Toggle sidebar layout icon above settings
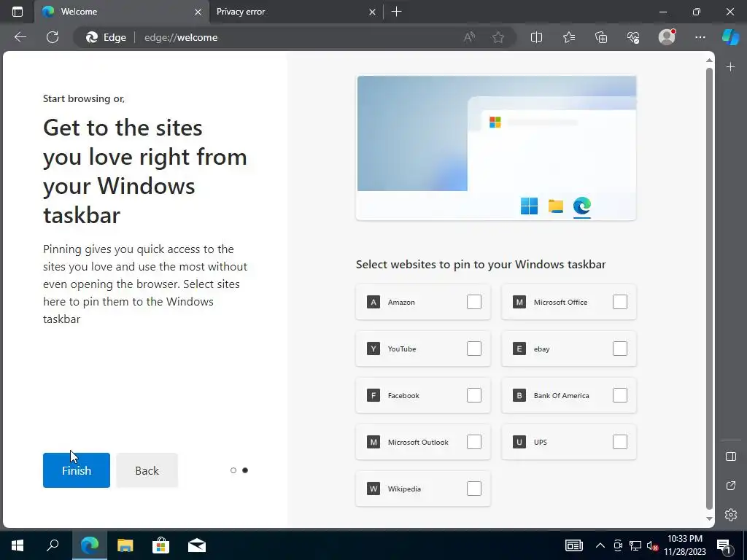The width and height of the screenshot is (747, 560). 731,456
